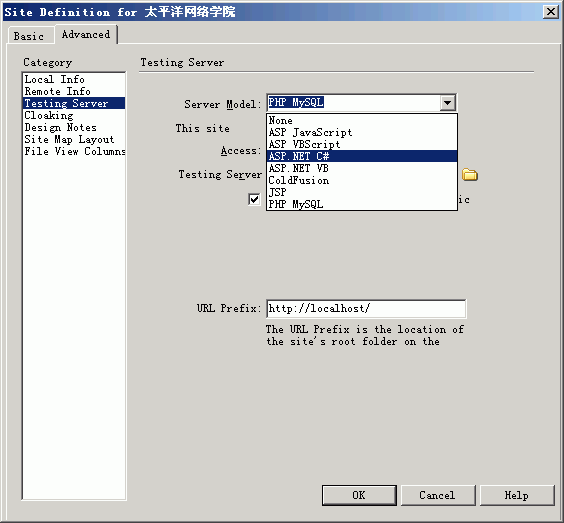Toggle the checkbox beside the dropdown list
The width and height of the screenshot is (564, 523).
254,199
